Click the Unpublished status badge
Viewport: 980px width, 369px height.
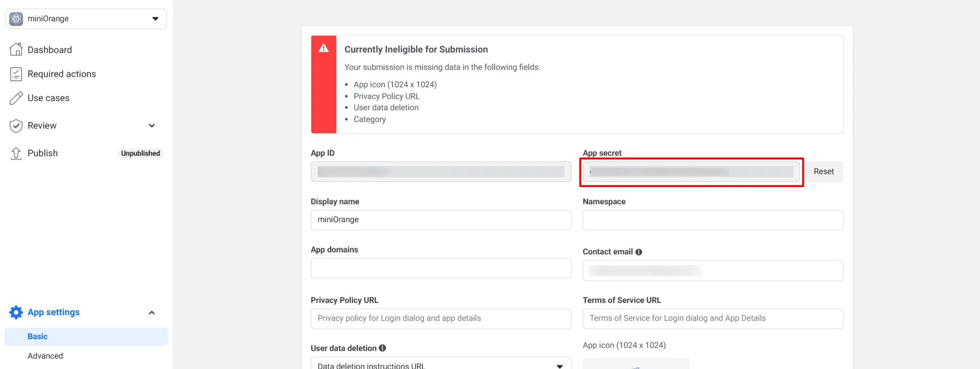coord(141,153)
